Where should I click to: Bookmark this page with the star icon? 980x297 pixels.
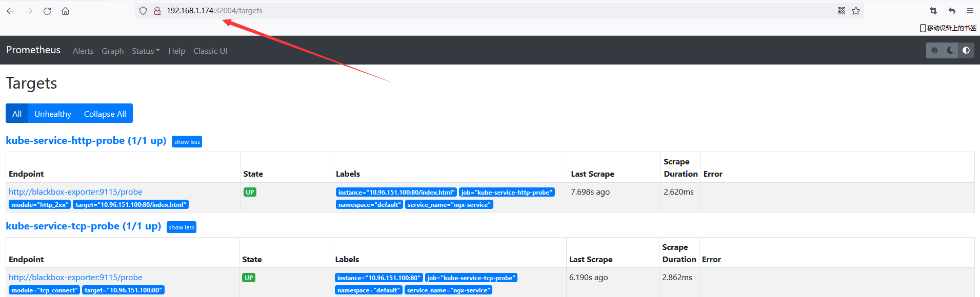tap(856, 11)
